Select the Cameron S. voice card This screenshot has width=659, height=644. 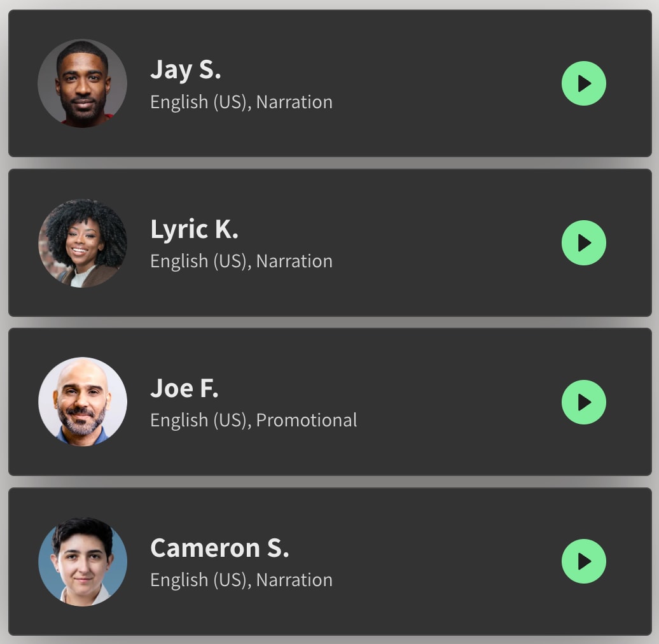click(330, 561)
